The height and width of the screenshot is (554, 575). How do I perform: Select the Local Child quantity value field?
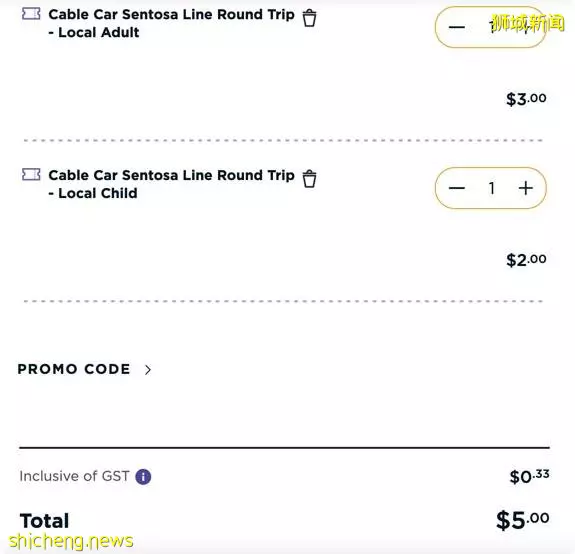click(x=492, y=188)
